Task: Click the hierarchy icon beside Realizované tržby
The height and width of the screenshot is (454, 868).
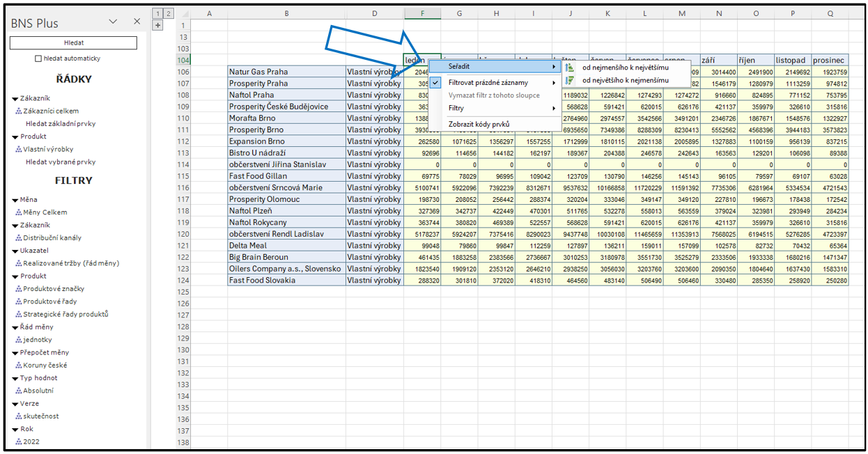Action: click(x=18, y=263)
